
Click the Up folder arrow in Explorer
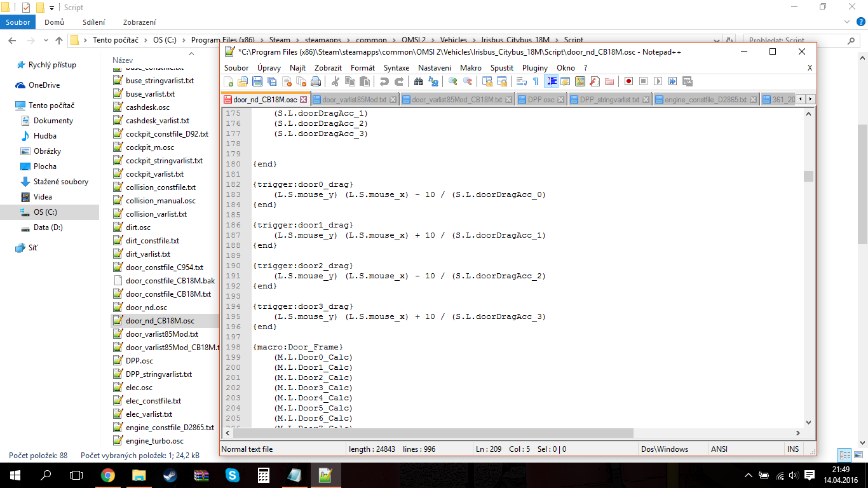[x=59, y=40]
